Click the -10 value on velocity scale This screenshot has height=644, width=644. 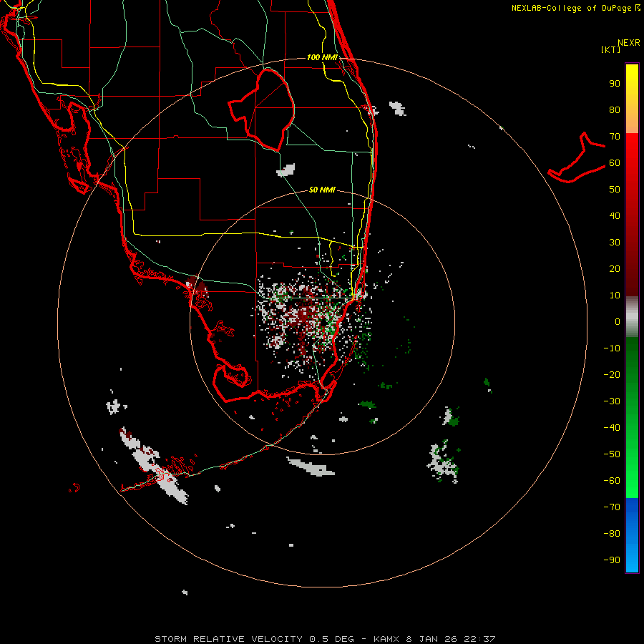point(612,348)
